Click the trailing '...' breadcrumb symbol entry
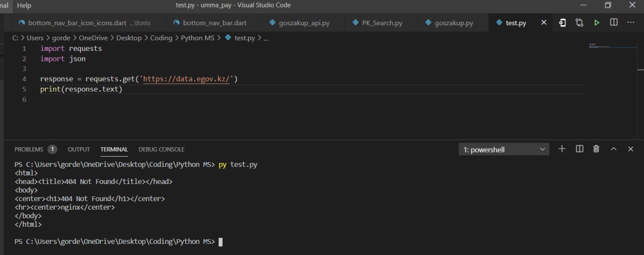The width and height of the screenshot is (644, 255). 266,38
